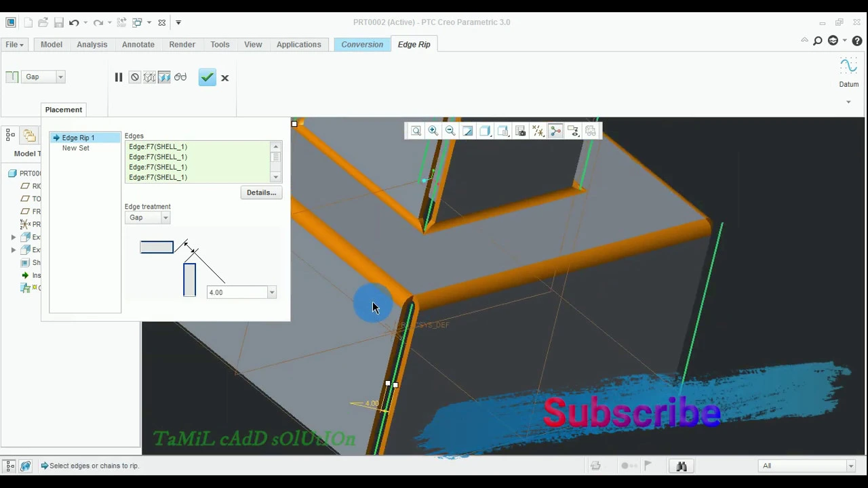The image size is (868, 488).
Task: Click the Edges list scroll down arrow
Action: point(275,177)
